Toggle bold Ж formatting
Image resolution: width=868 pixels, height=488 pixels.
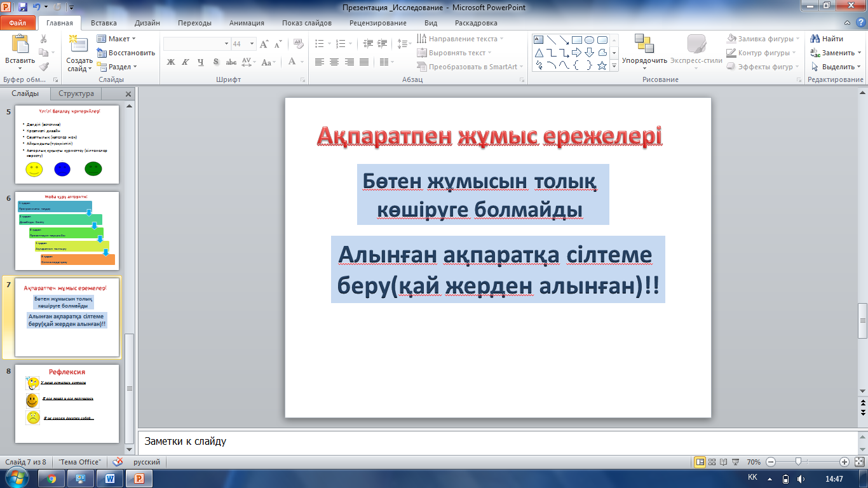point(170,62)
